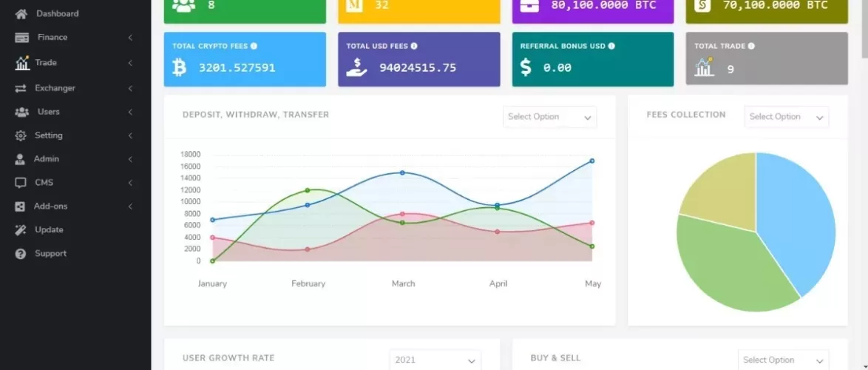
Task: Click the Users group icon in sidebar
Action: (22, 112)
